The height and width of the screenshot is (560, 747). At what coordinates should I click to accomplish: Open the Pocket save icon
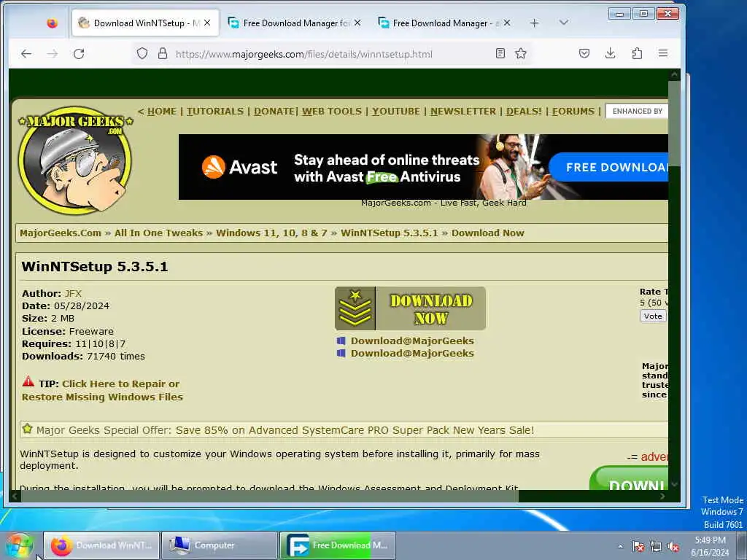[584, 53]
